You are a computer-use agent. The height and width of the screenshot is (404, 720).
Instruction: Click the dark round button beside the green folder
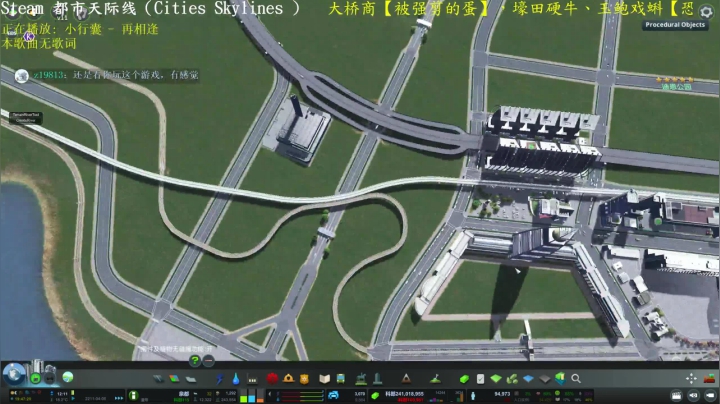click(x=50, y=379)
